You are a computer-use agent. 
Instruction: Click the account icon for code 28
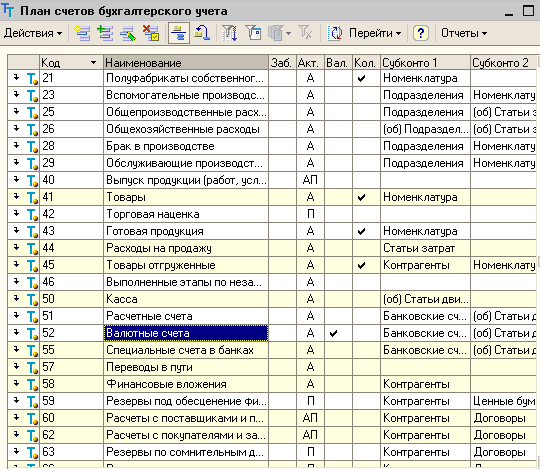click(32, 146)
